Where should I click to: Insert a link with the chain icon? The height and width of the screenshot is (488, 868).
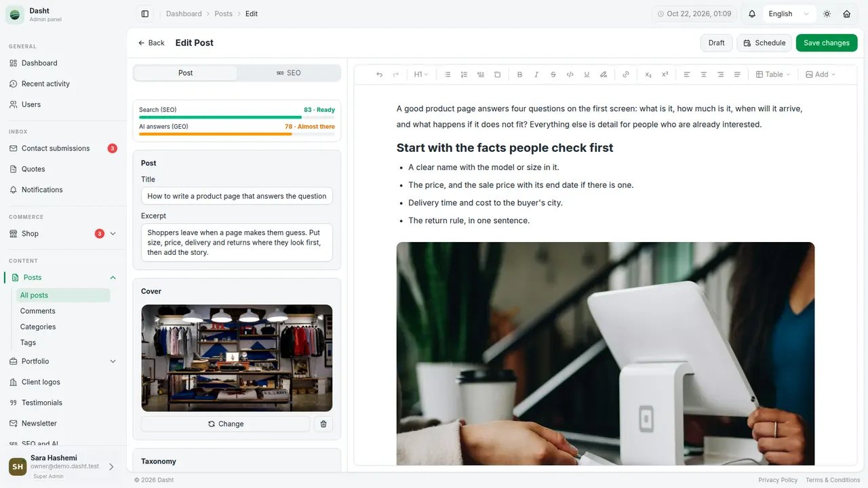pyautogui.click(x=626, y=75)
